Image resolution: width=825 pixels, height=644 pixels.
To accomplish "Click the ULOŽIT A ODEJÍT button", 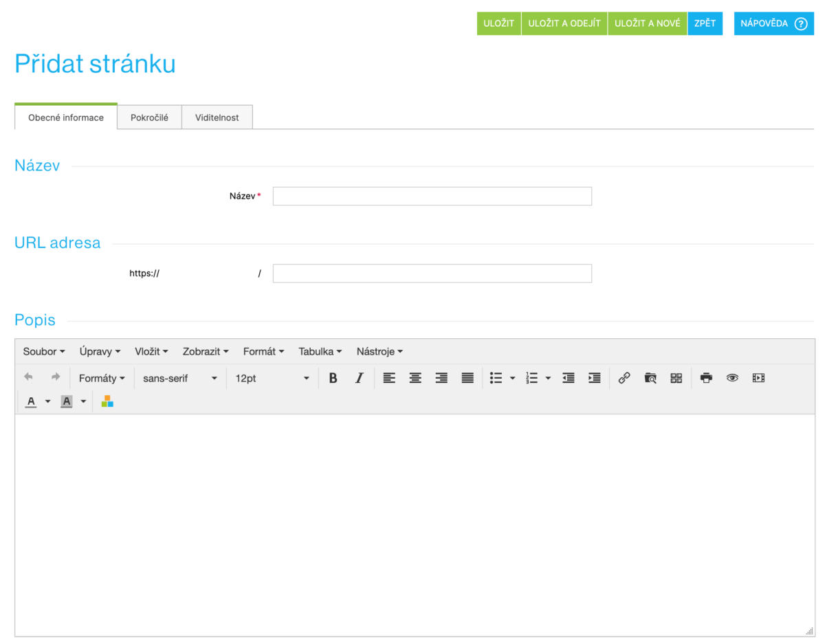I will (564, 23).
